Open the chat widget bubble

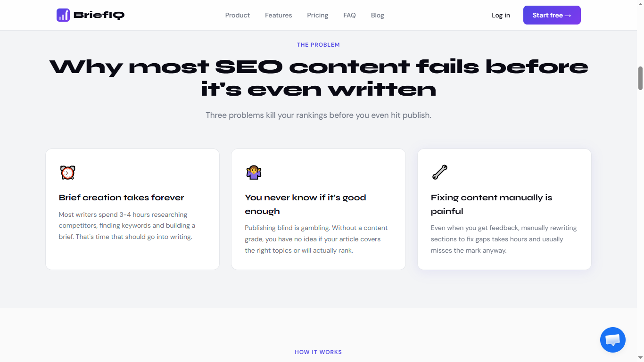[x=612, y=339]
